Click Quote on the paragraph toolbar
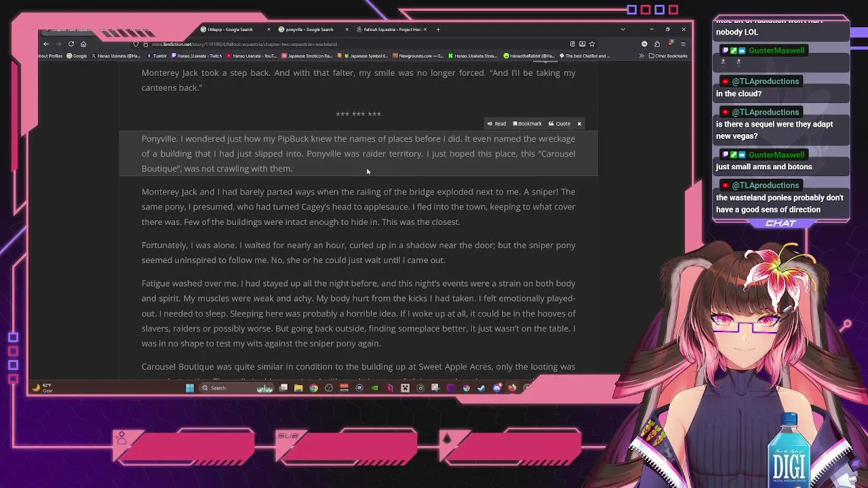 click(559, 123)
